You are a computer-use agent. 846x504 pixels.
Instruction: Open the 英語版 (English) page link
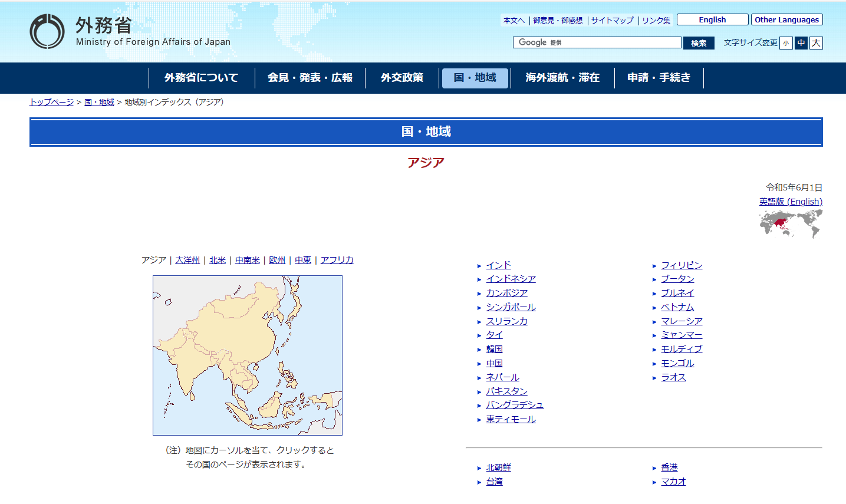click(791, 202)
